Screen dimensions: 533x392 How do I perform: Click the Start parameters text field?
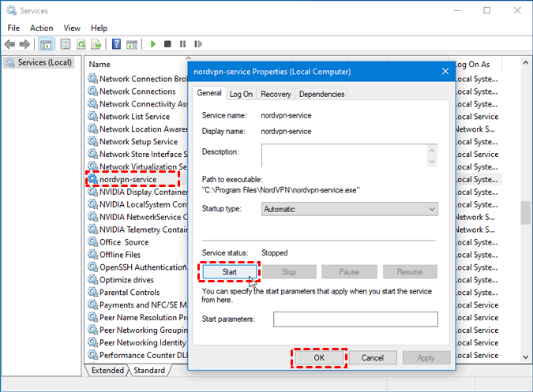point(355,319)
